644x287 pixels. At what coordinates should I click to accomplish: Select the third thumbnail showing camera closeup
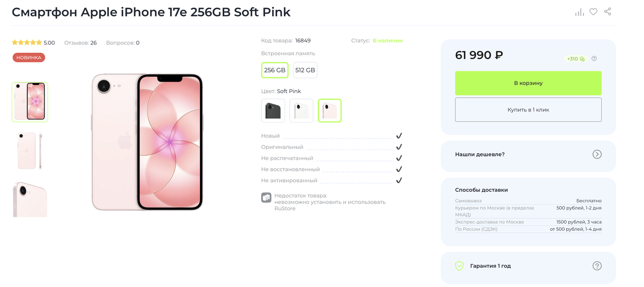coord(30,199)
